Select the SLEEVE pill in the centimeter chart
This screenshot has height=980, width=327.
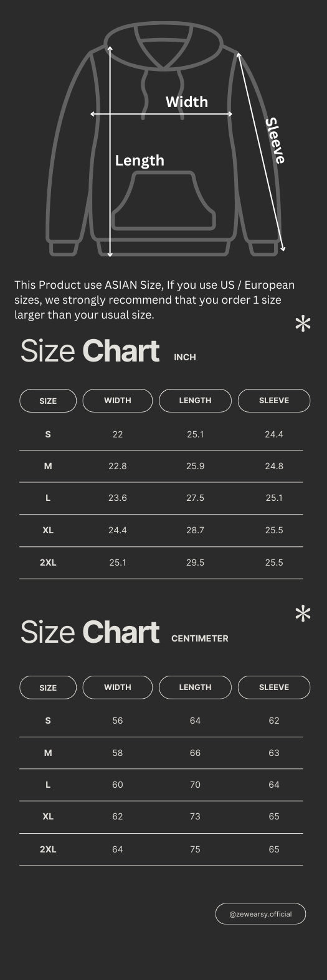274,688
